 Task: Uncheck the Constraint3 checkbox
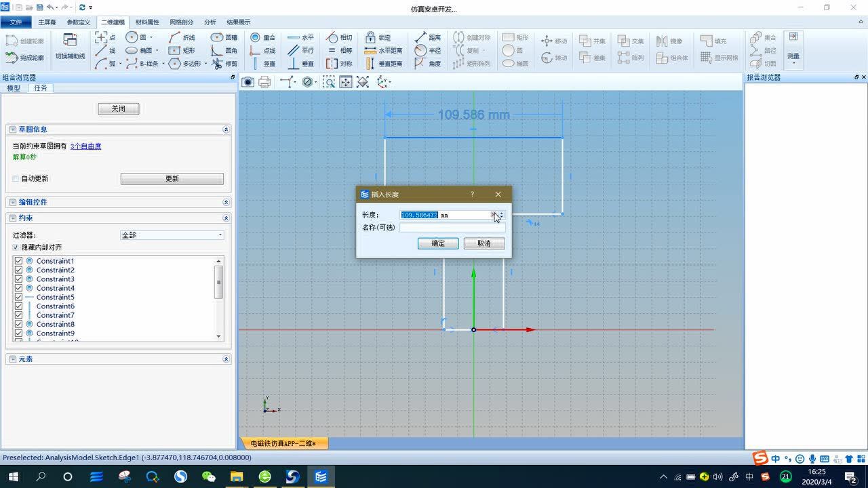pos(18,279)
